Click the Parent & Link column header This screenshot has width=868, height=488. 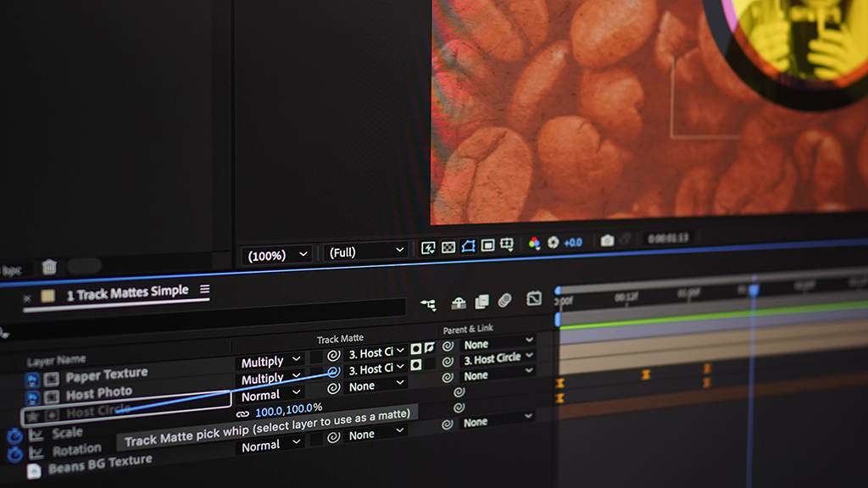point(468,330)
